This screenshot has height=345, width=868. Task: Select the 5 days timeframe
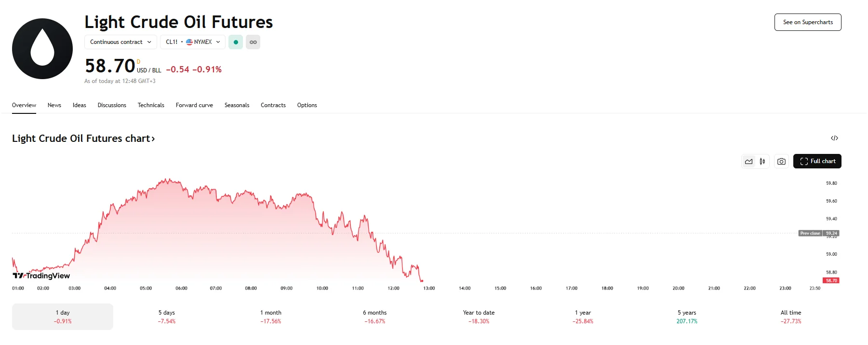(x=166, y=317)
